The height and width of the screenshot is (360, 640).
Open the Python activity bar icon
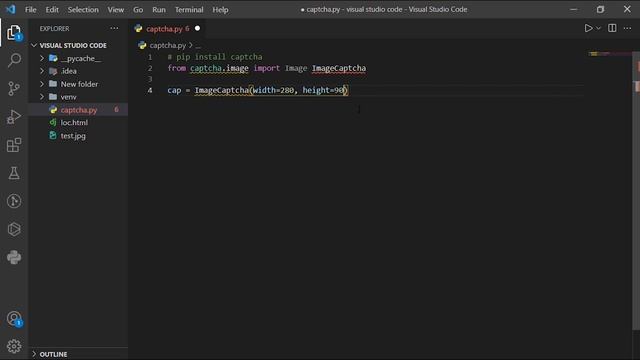tap(14, 257)
